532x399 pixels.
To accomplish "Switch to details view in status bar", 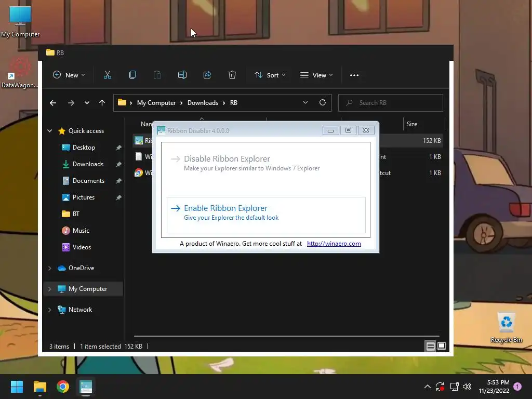I will point(430,346).
